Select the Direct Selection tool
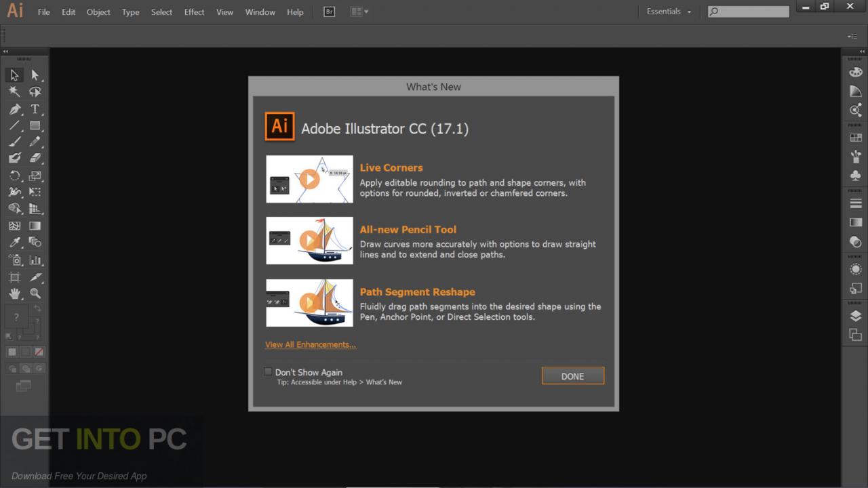This screenshot has width=868, height=488. [35, 75]
